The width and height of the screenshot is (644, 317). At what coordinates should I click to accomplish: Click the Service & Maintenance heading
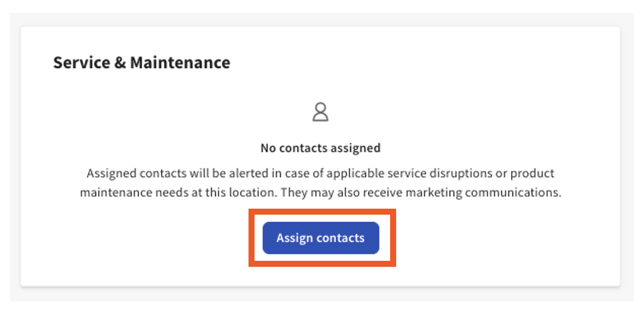(142, 63)
